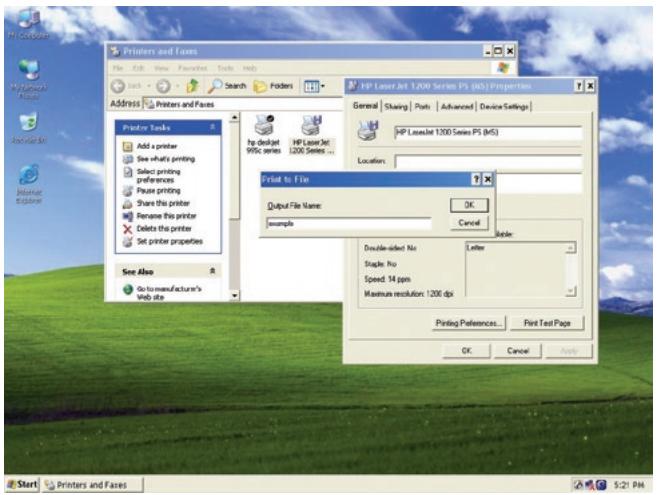Open the Favorites menu
Screen dimensions: 657x495
[x=192, y=68]
